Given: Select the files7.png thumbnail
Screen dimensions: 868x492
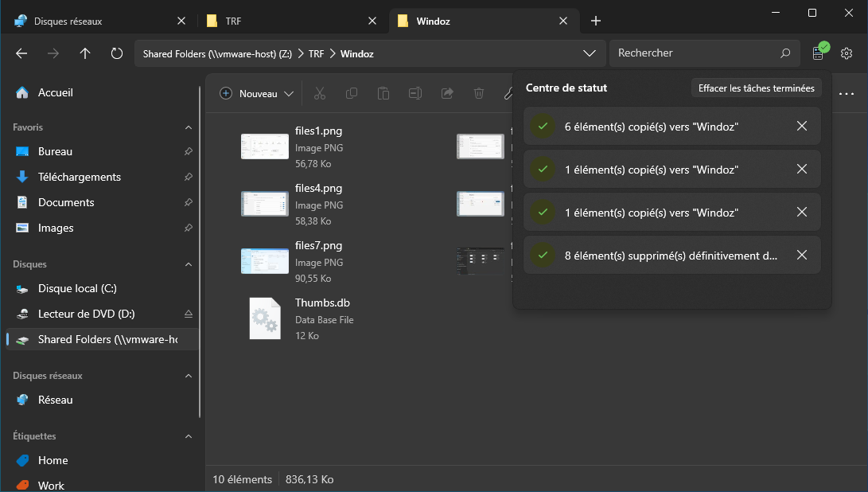Looking at the screenshot, I should point(265,260).
